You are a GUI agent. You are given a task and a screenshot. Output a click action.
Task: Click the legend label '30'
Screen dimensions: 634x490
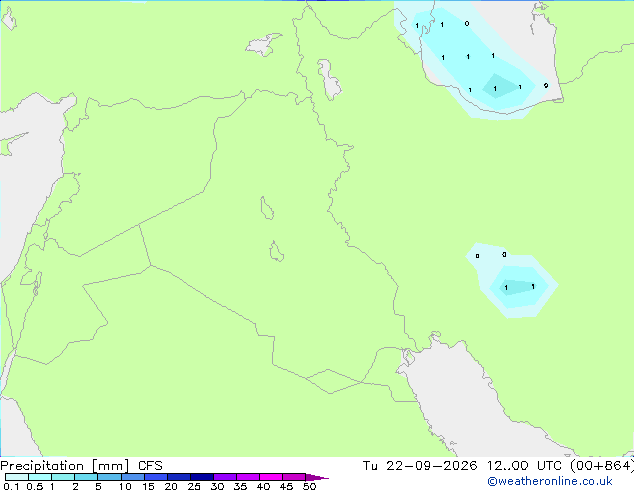[x=217, y=486]
